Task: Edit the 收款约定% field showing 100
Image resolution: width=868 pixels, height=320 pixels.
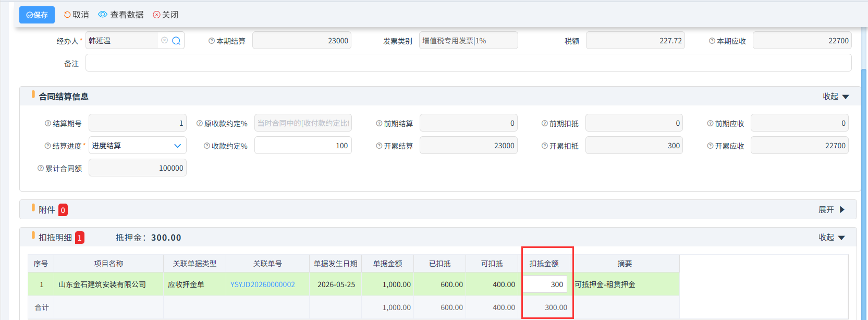Action: (x=303, y=146)
